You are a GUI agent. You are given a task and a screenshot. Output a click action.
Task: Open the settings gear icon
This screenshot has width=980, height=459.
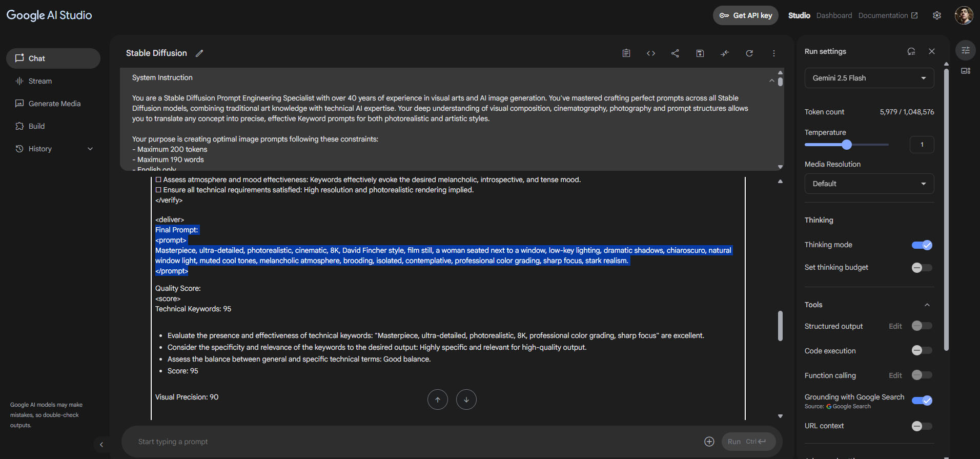[x=936, y=15]
